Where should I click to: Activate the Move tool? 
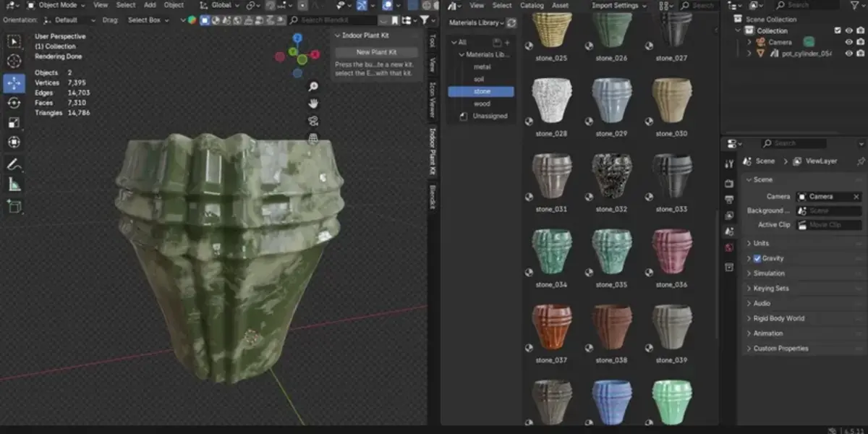tap(14, 83)
